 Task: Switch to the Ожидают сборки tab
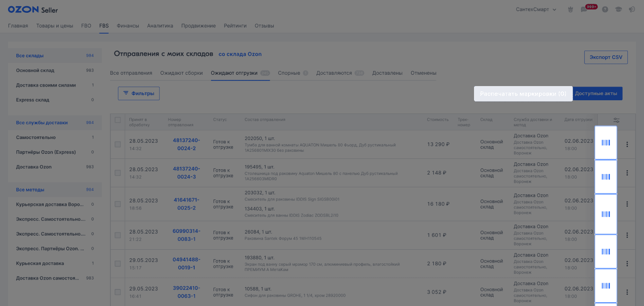(181, 73)
